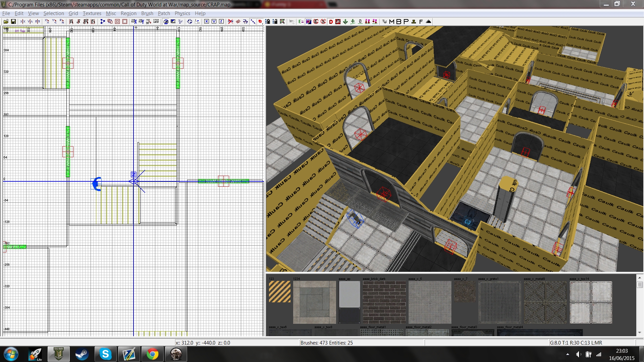Click the dotted red square selection icon
The image size is (644, 362).
pos(125,21)
